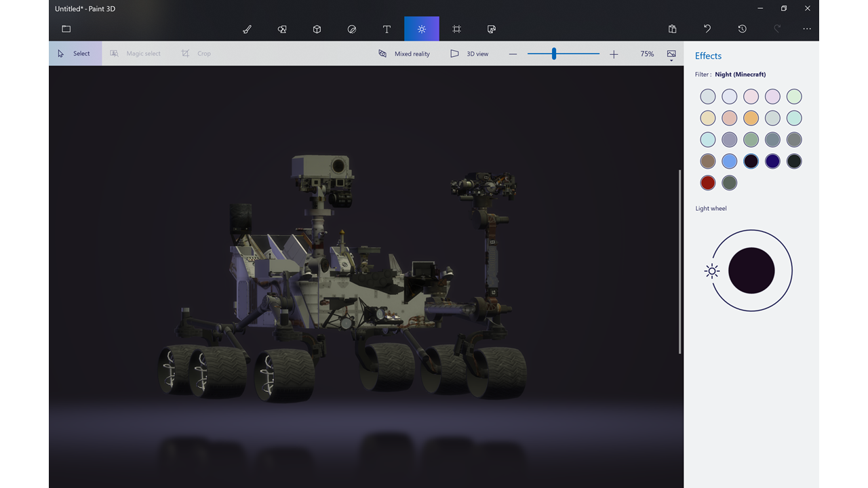Click the Paste clipboard icon
Screen dimensions: 868x488
(x=672, y=29)
